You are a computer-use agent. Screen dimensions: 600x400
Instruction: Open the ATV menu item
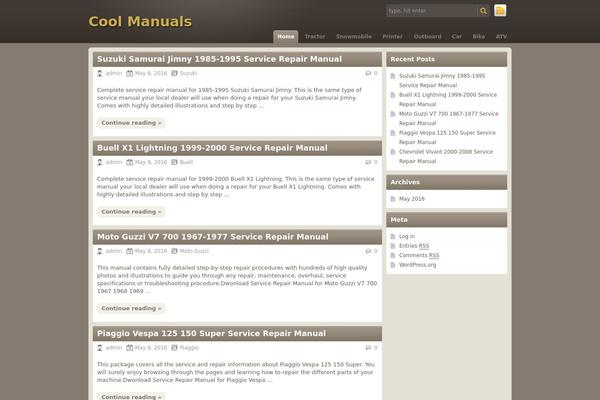501,36
